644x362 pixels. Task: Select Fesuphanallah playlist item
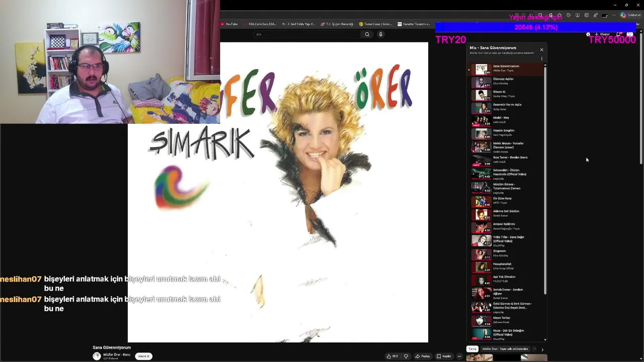(x=506, y=266)
